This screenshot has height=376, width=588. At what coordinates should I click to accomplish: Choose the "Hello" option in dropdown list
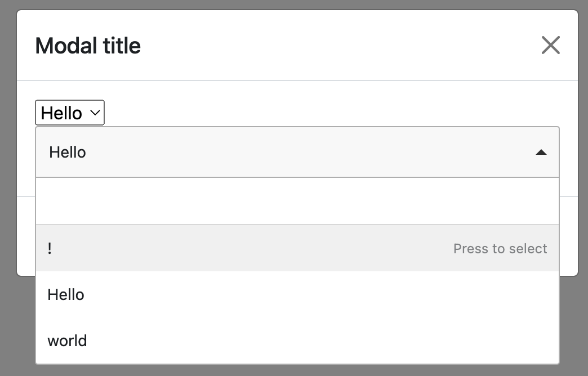(x=66, y=295)
